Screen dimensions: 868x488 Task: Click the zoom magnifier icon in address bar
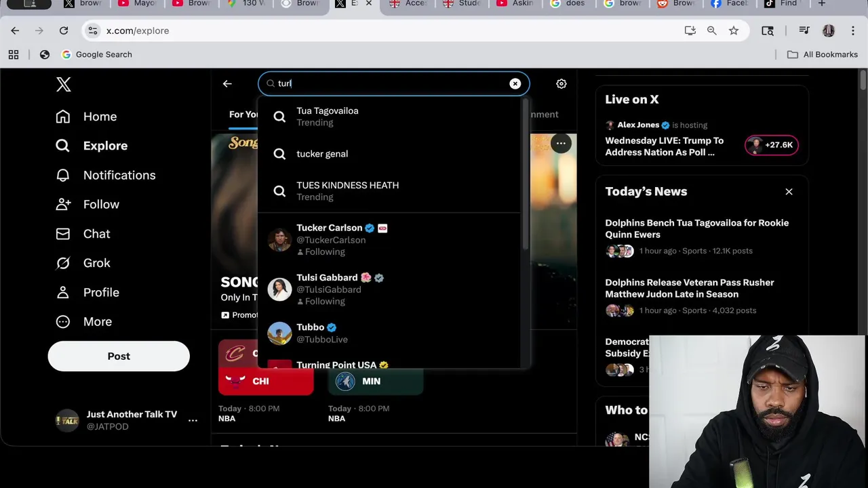711,30
